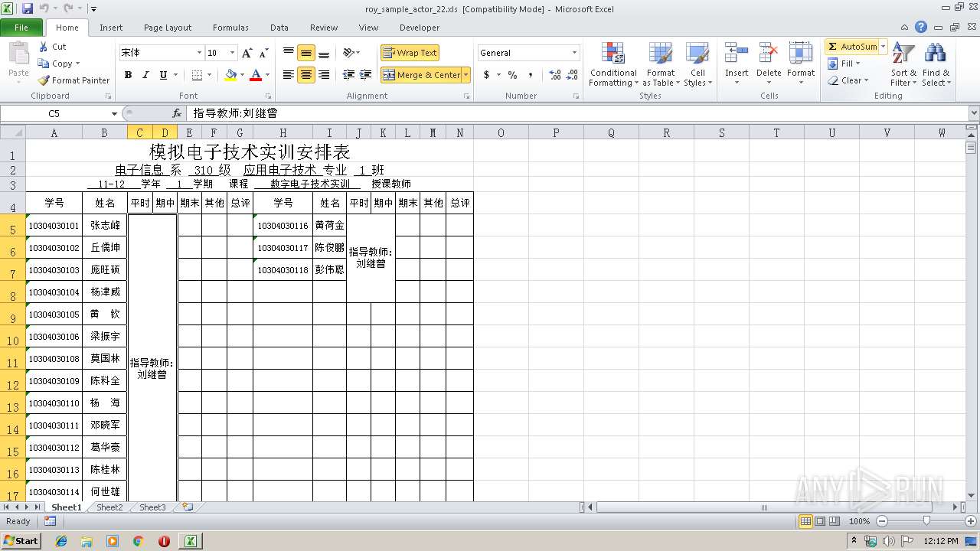
Task: Open Format as Table gallery
Action: [660, 64]
